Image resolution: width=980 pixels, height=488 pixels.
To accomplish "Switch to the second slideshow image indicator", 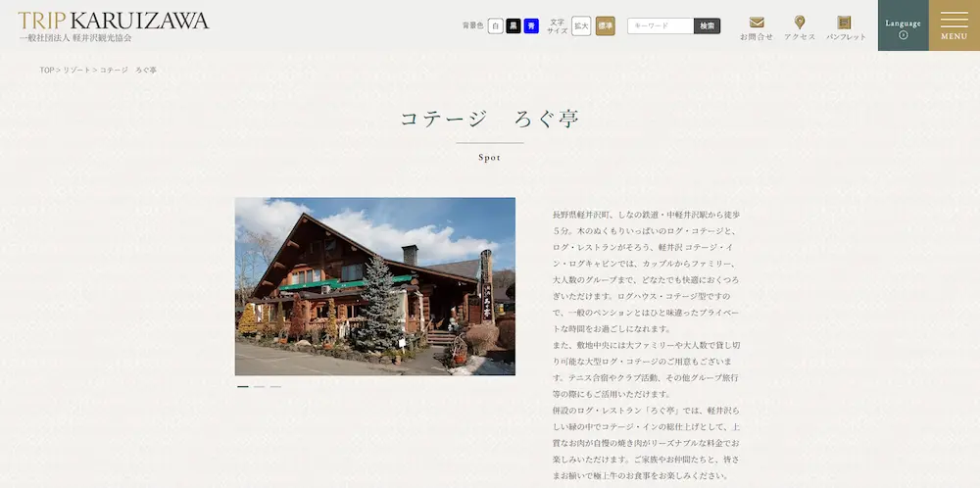I will (260, 387).
